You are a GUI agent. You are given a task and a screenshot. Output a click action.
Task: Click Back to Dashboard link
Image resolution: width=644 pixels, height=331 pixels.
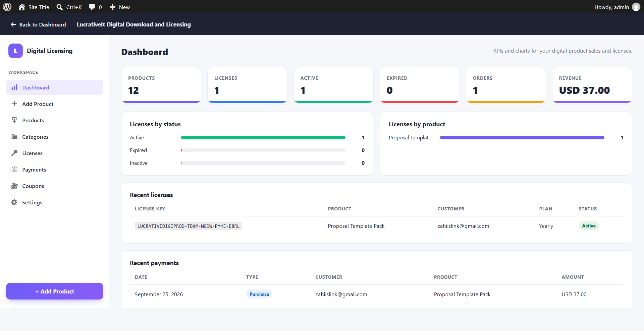[38, 24]
